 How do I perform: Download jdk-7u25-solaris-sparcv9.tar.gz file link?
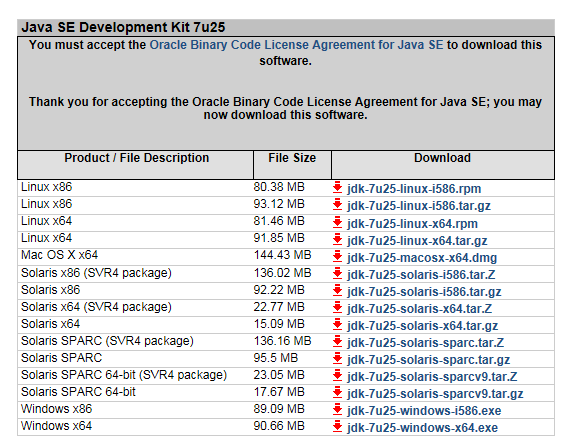[435, 394]
